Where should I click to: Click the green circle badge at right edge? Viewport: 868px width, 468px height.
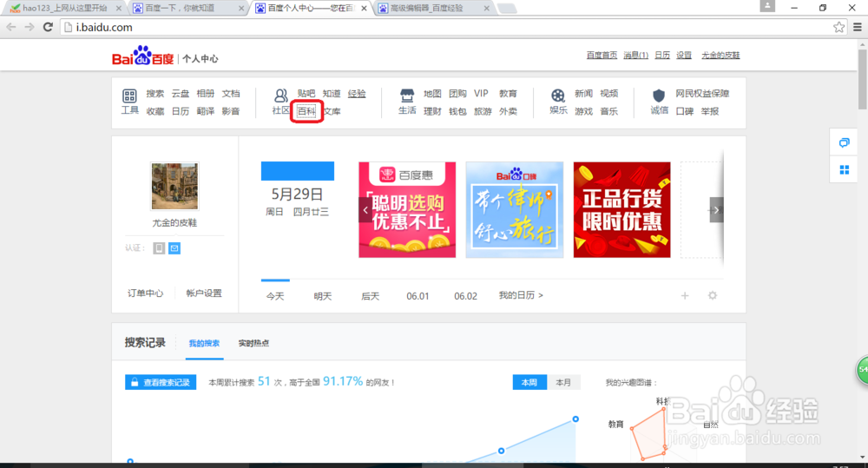pyautogui.click(x=863, y=370)
